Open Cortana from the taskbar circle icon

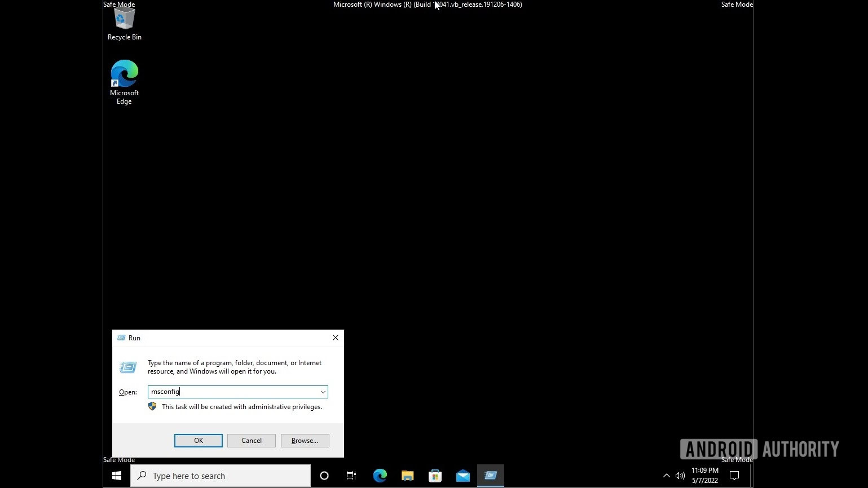[324, 476]
